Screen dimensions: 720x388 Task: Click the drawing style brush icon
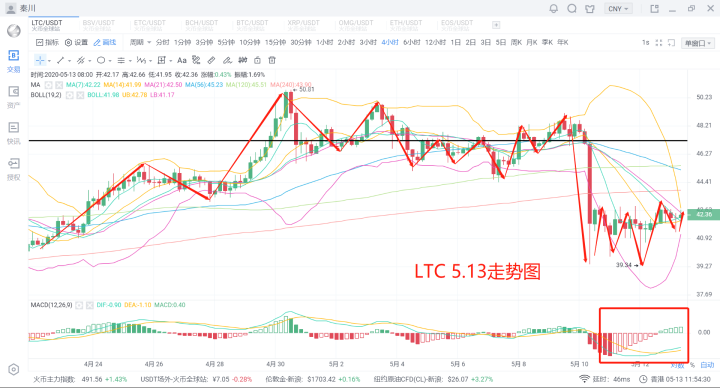[x=196, y=60]
